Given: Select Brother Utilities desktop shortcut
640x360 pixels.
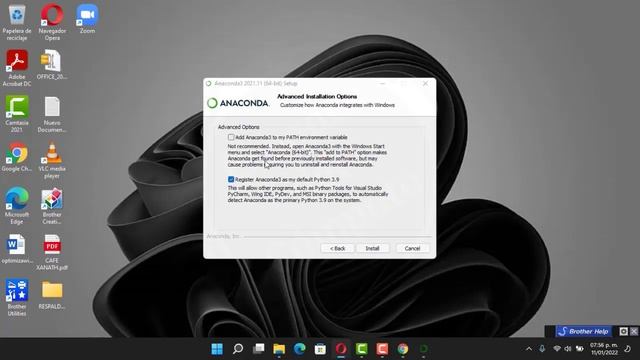Looking at the screenshot, I should [17, 298].
